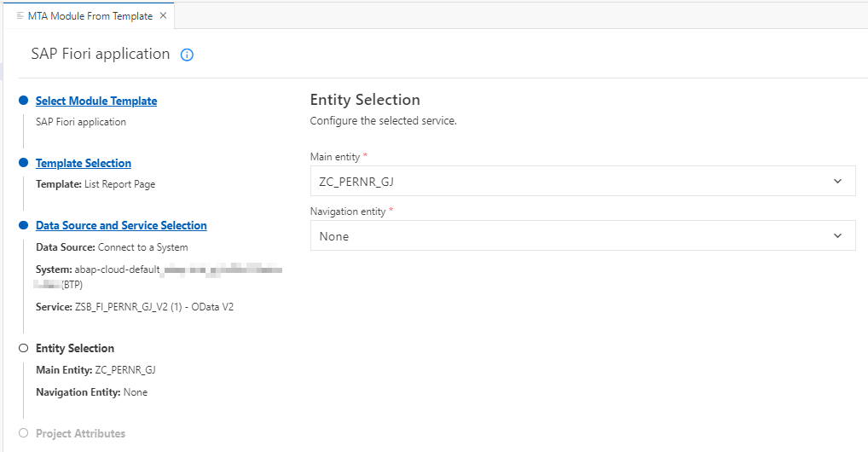Click 'Main Entity: ZC_PERNR_GJ' summary text
Image resolution: width=868 pixels, height=452 pixels.
pyautogui.click(x=95, y=370)
